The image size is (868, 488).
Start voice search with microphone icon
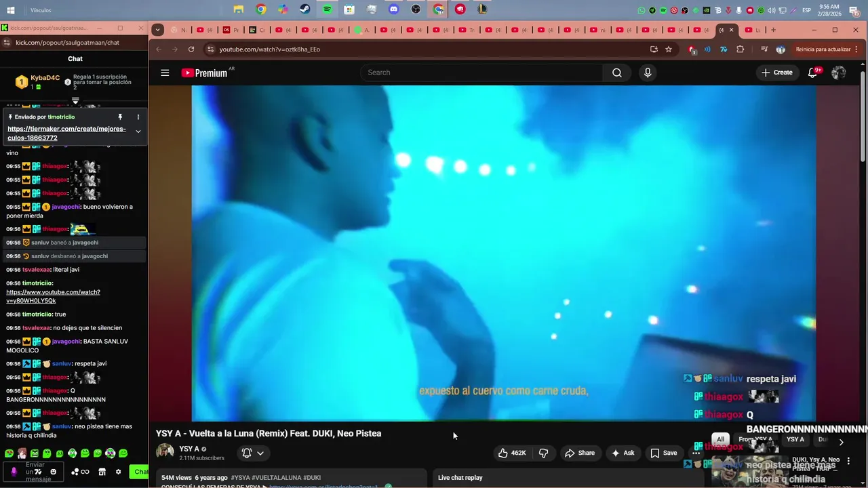click(x=648, y=73)
